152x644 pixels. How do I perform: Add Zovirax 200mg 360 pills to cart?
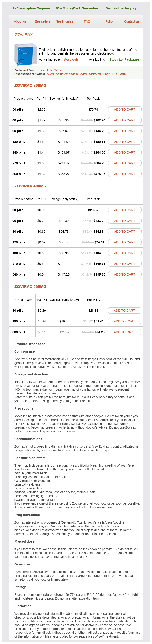(124, 332)
